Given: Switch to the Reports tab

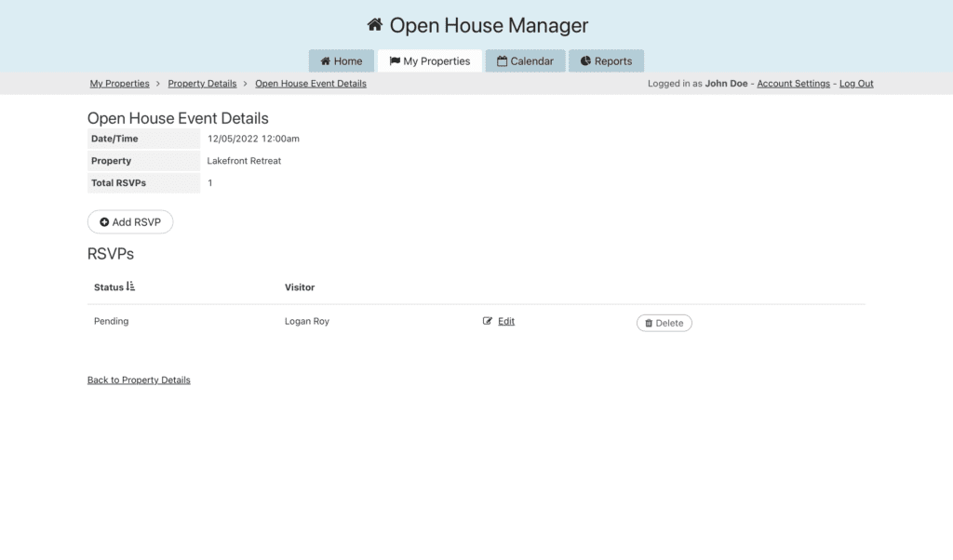Looking at the screenshot, I should (606, 61).
